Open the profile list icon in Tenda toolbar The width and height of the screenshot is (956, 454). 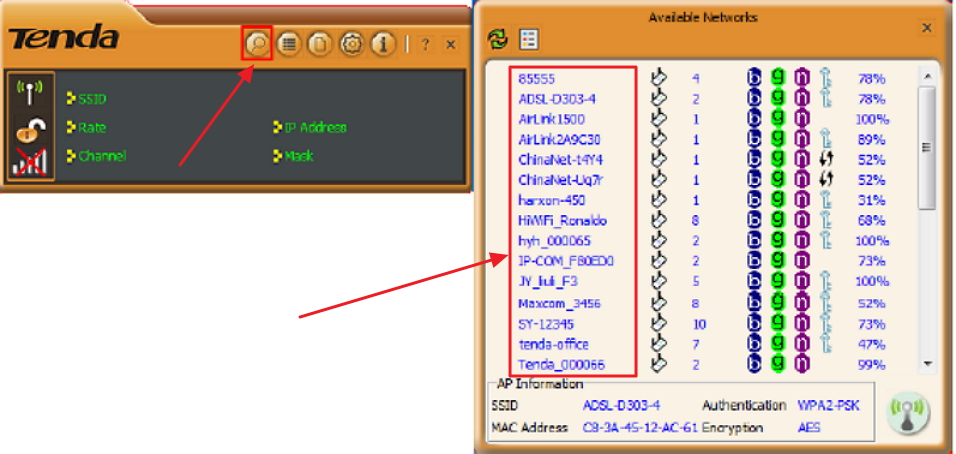pyautogui.click(x=288, y=44)
